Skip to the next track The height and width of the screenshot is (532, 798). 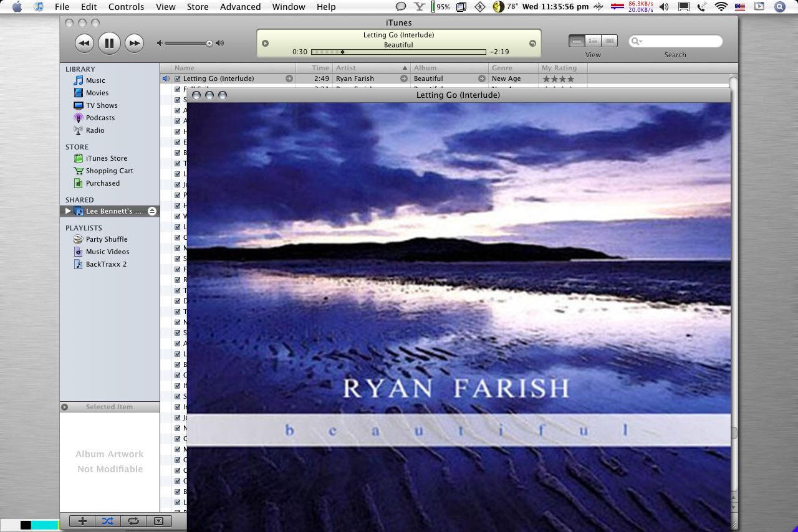pyautogui.click(x=134, y=43)
